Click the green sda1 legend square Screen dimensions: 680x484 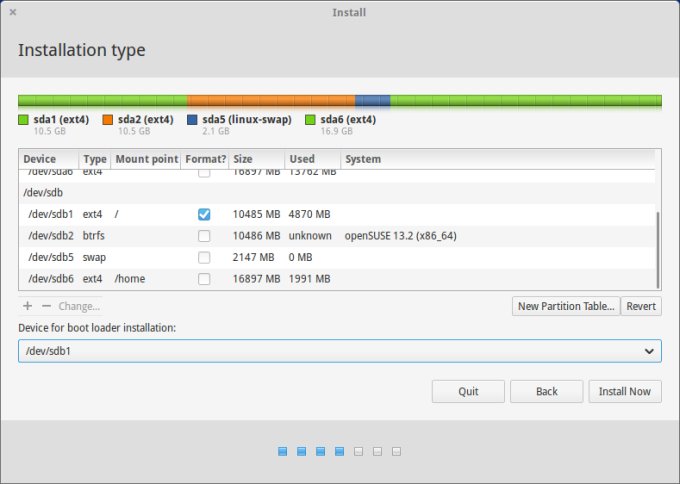coord(24,120)
